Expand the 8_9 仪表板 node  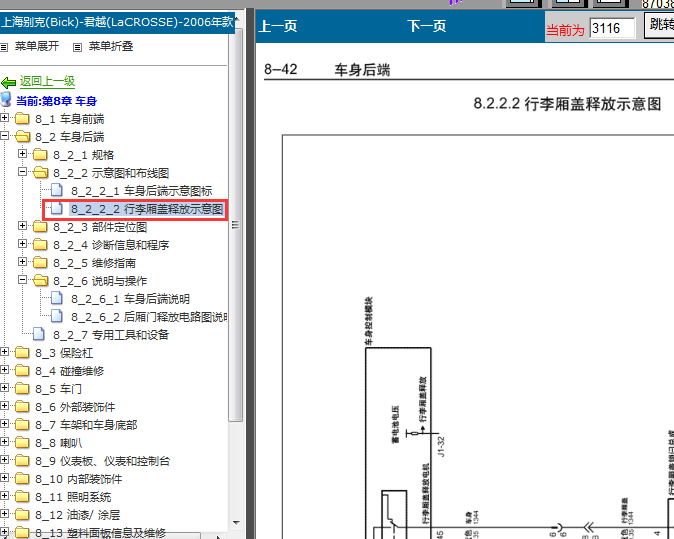coord(4,459)
